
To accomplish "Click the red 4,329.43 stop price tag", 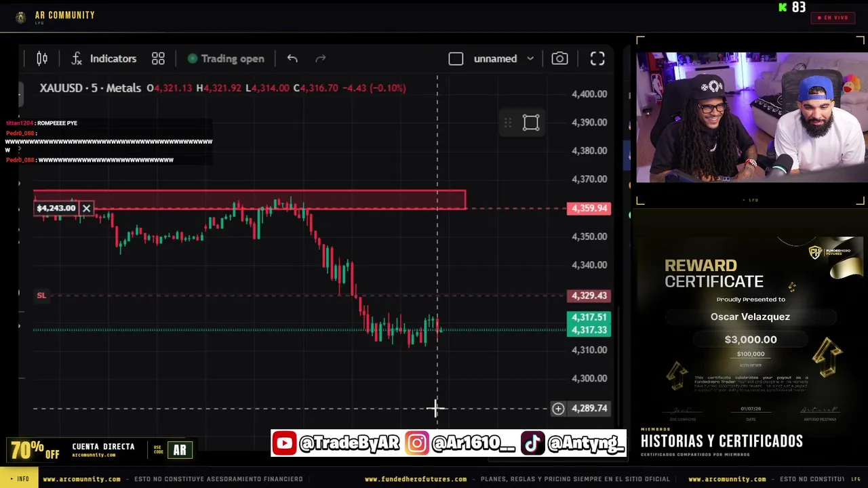I will (x=589, y=296).
